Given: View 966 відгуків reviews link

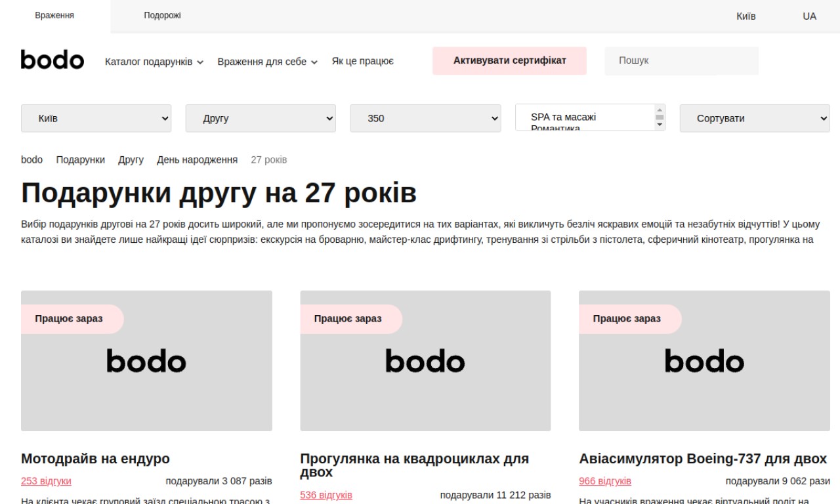Looking at the screenshot, I should point(605,481).
